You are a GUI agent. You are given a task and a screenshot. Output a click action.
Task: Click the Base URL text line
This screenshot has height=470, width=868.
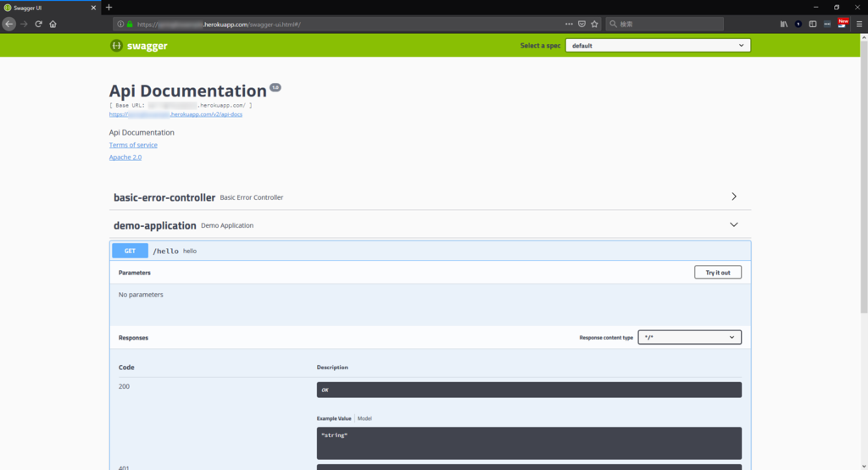(x=181, y=105)
